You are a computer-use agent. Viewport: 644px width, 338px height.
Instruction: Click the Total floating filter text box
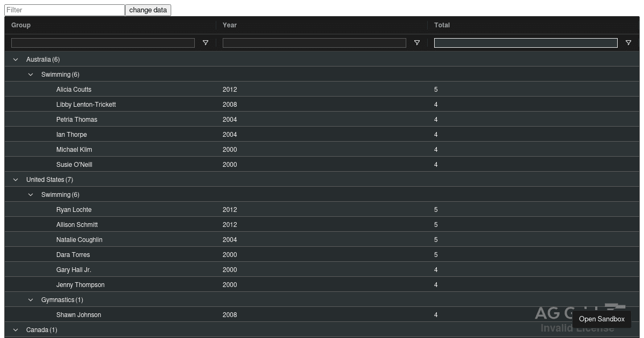tap(525, 43)
